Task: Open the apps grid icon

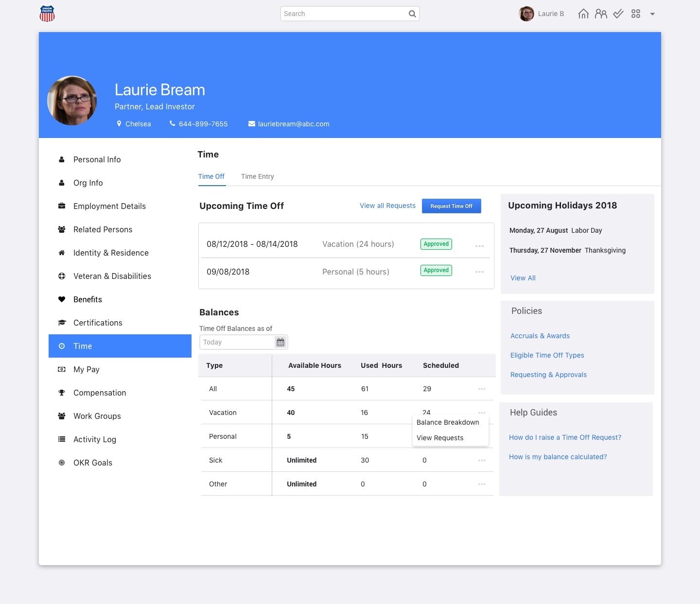Action: [x=636, y=14]
